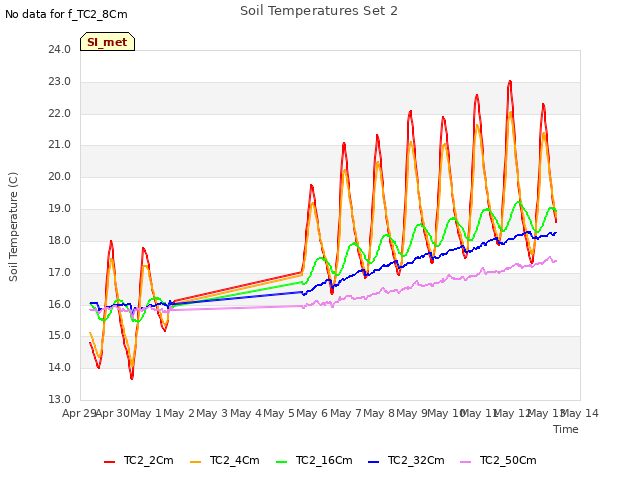Click the 21.0 y-axis tick label
The width and height of the screenshot is (640, 480).
pyautogui.click(x=60, y=144)
